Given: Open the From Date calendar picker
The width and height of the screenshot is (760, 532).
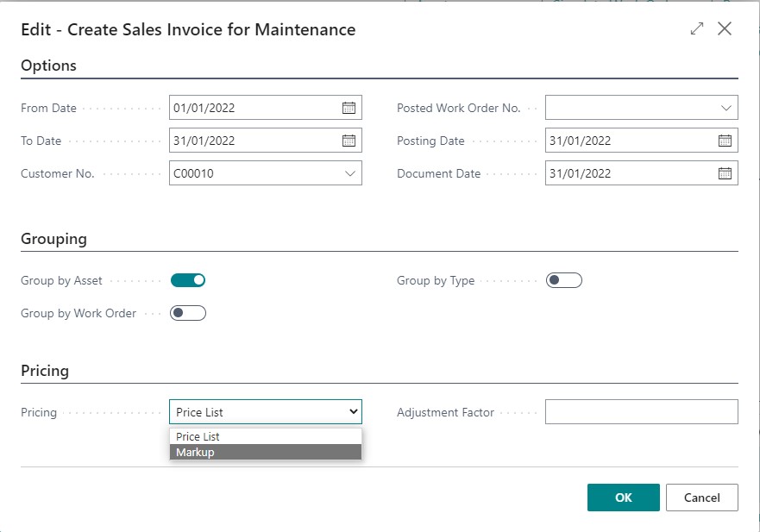Looking at the screenshot, I should pyautogui.click(x=349, y=107).
